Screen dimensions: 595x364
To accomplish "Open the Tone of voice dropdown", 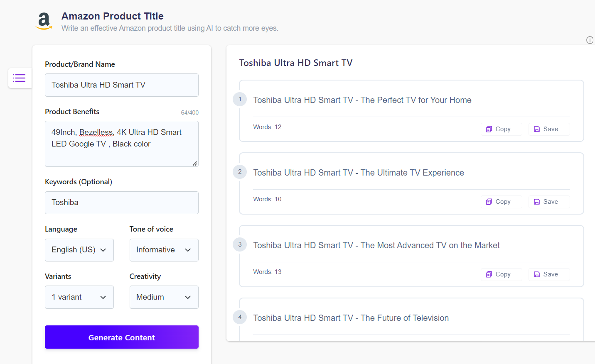I will (x=164, y=250).
